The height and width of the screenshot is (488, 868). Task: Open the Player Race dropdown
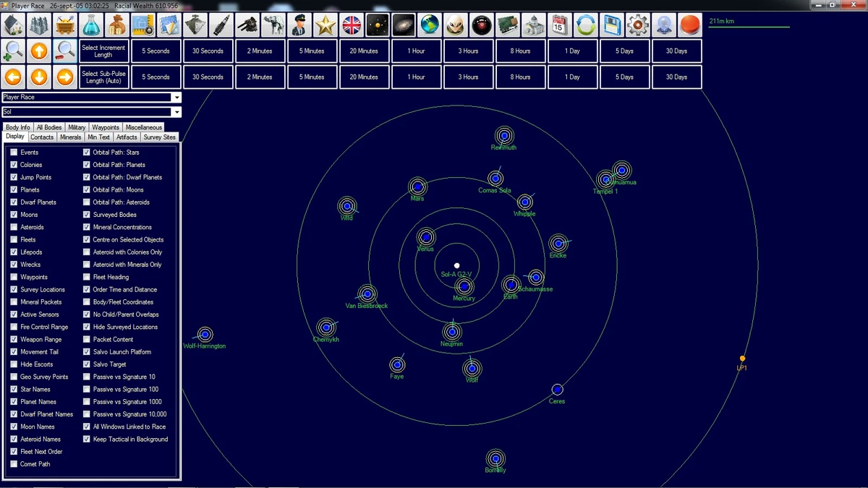click(x=176, y=97)
